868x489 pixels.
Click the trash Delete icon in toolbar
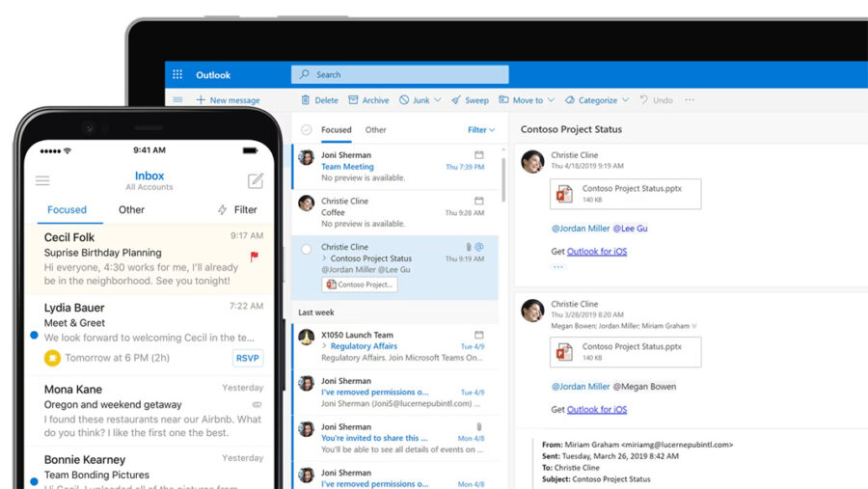(305, 99)
